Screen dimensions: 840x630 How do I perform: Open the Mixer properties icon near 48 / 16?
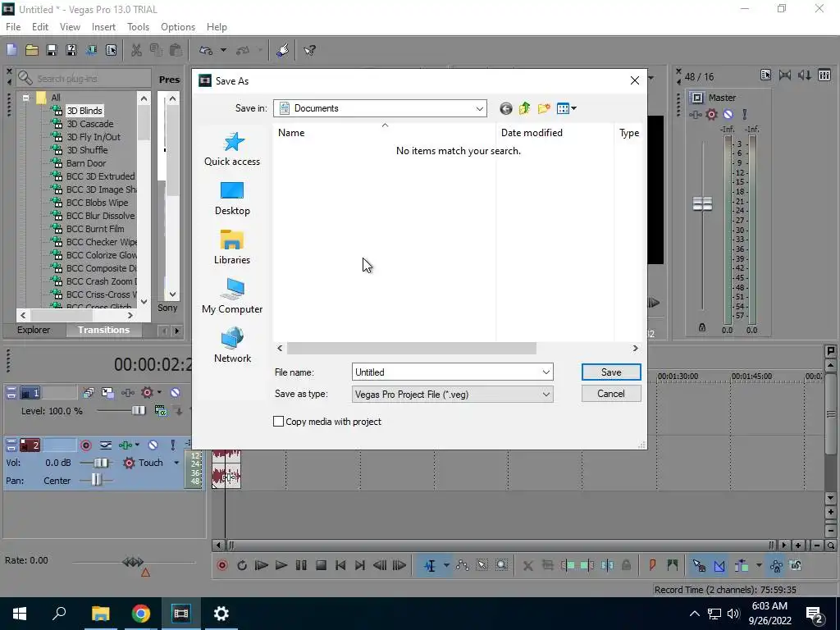click(x=765, y=75)
